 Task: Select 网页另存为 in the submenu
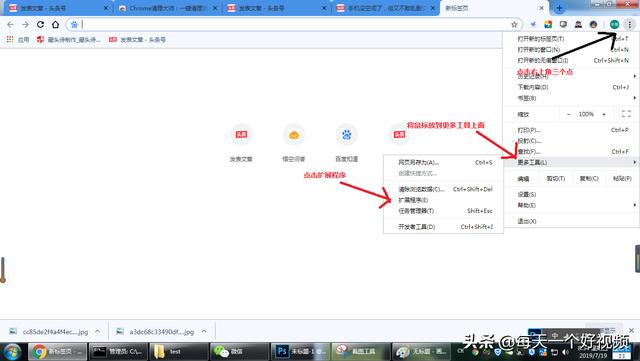tap(443, 162)
